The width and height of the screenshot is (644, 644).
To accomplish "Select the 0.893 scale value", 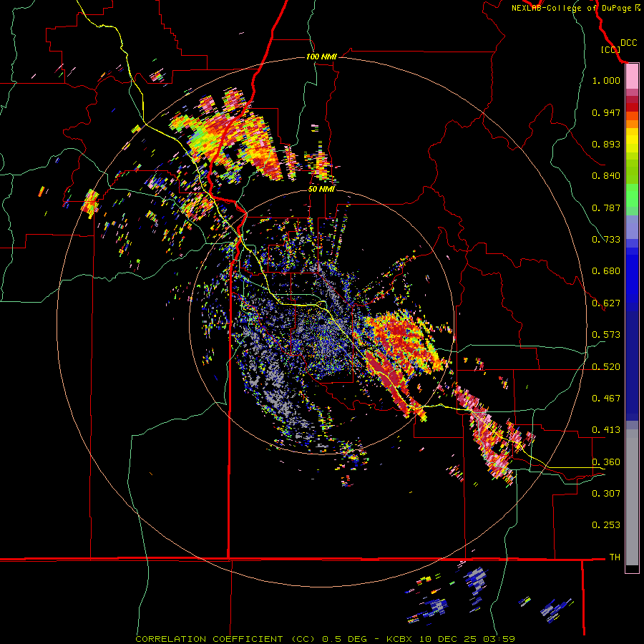I will [x=606, y=144].
